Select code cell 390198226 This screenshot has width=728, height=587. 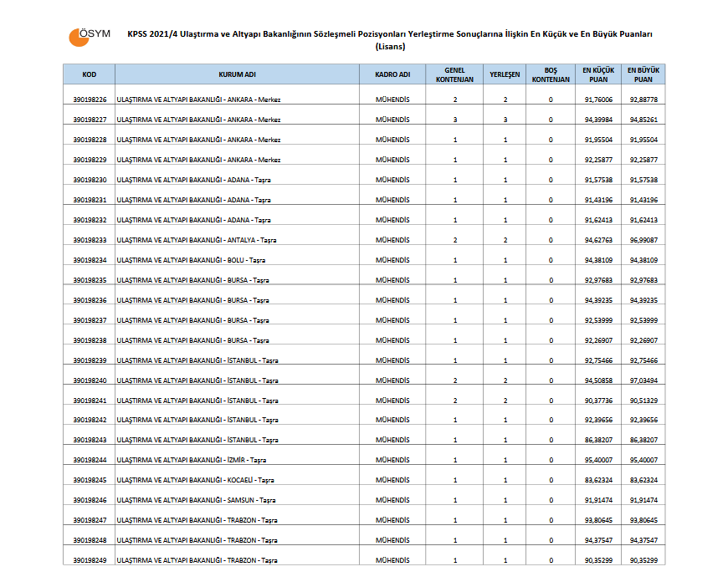90,100
